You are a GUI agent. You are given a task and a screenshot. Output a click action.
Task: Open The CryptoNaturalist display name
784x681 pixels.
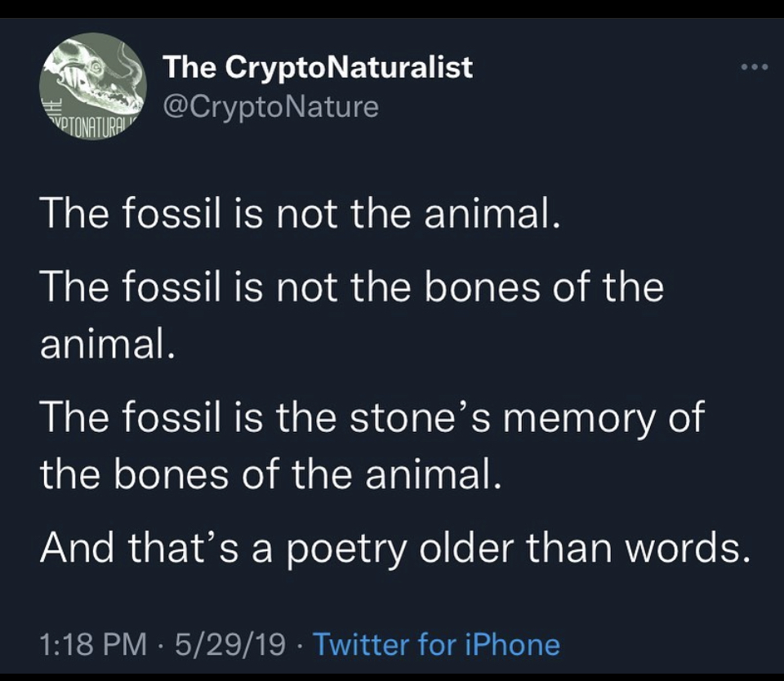pos(318,67)
